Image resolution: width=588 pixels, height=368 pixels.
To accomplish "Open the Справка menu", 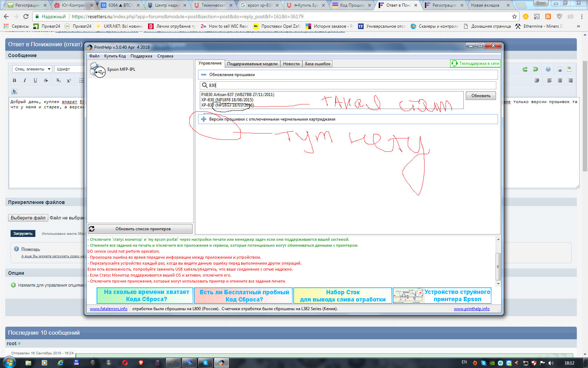I will [x=165, y=56].
